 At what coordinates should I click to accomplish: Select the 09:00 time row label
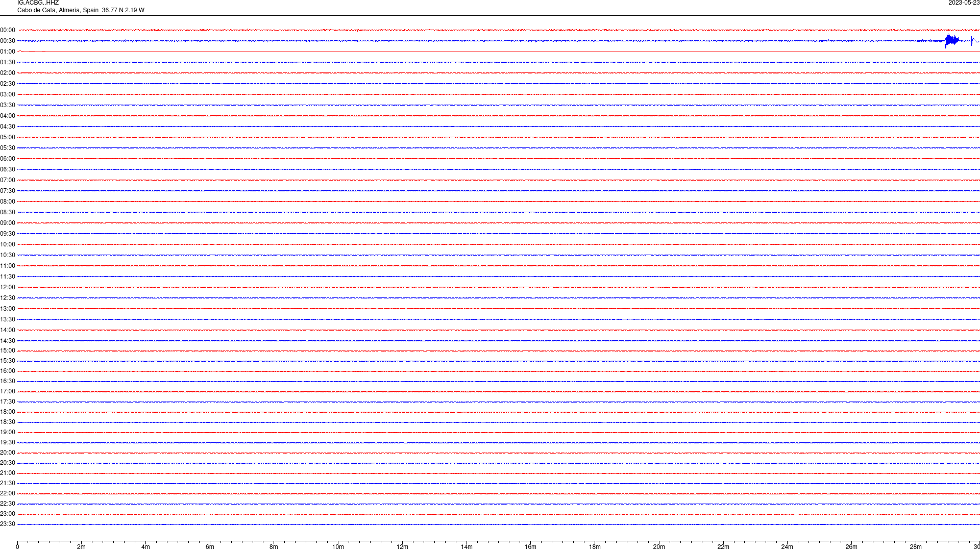coord(8,223)
